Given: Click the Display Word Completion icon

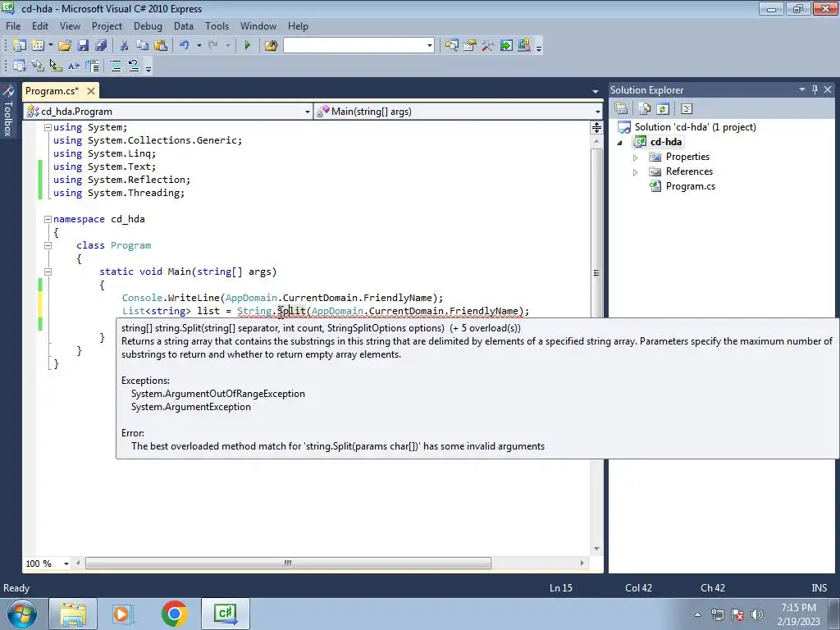Looking at the screenshot, I should coord(74,66).
